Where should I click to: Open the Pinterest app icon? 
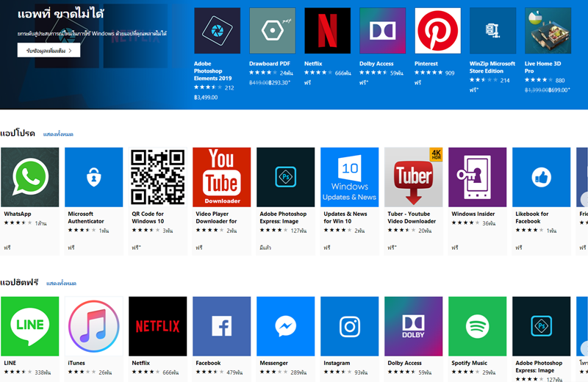[437, 31]
